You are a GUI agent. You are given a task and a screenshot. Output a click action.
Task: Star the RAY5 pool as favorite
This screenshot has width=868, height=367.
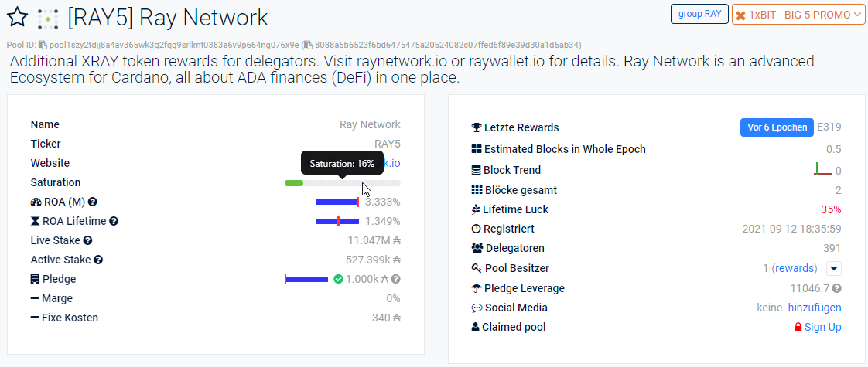17,18
